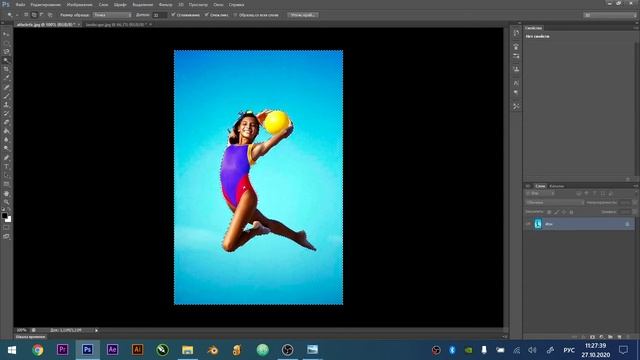This screenshot has height=360, width=640.
Task: Change the screen mode
Action: pos(6,236)
